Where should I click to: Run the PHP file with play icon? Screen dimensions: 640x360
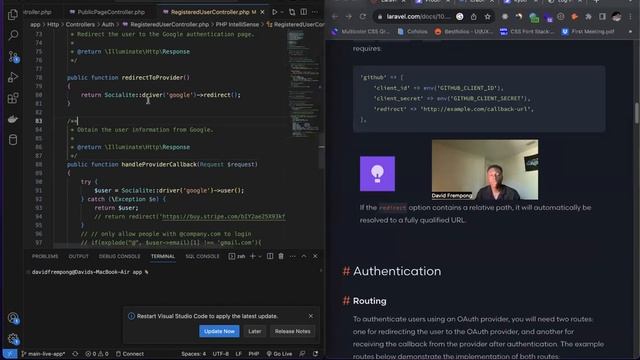tap(274, 12)
